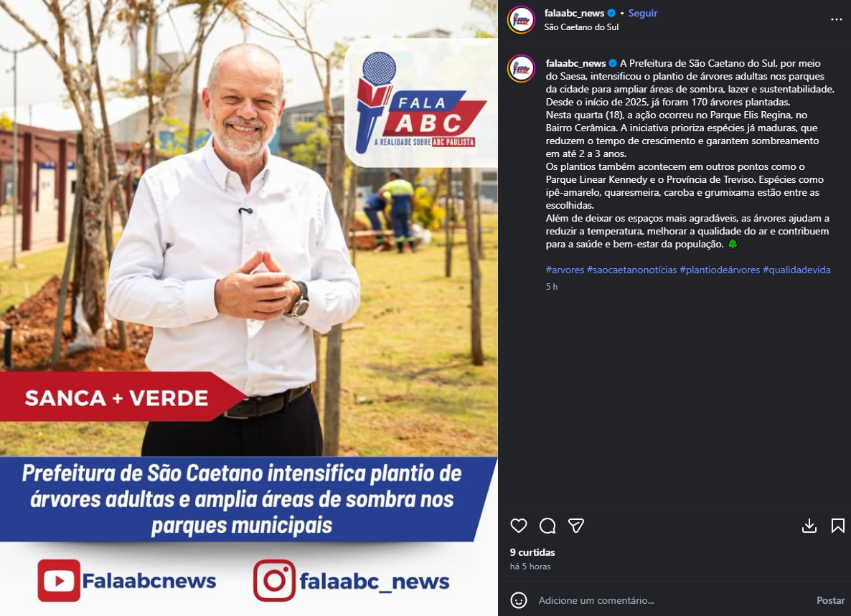Image resolution: width=851 pixels, height=616 pixels.
Task: Save post with the bookmark icon
Action: (837, 526)
